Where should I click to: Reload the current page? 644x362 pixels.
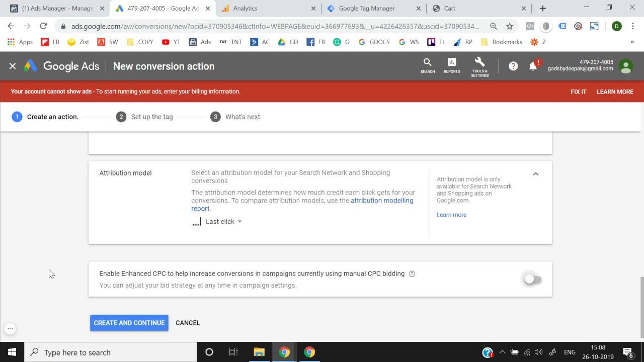tap(43, 26)
